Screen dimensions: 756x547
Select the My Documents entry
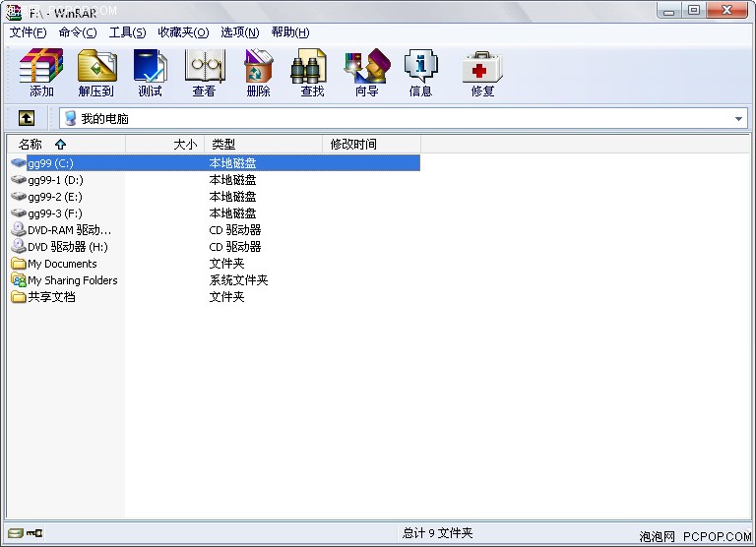tap(62, 264)
